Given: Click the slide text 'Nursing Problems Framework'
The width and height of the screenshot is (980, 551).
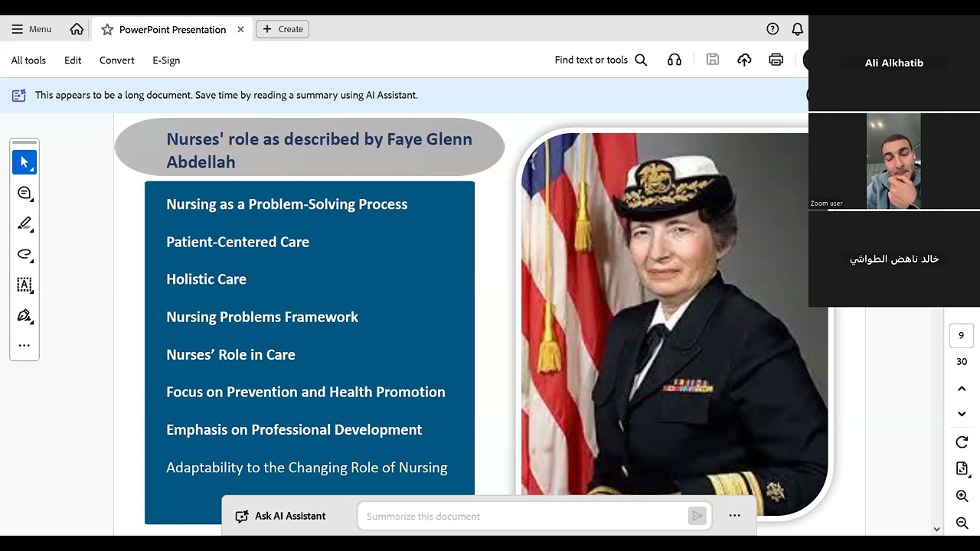Looking at the screenshot, I should (262, 317).
